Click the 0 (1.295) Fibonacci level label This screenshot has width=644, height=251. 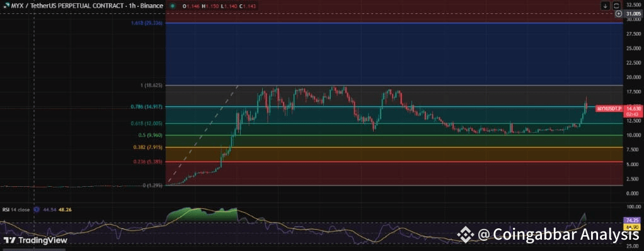click(x=152, y=186)
